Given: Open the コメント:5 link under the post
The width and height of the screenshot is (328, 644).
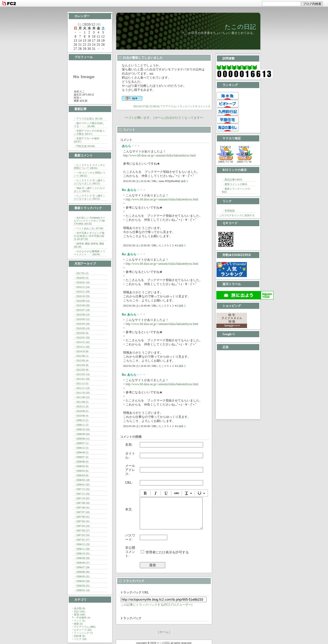Looking at the screenshot, I should pyautogui.click(x=204, y=106).
